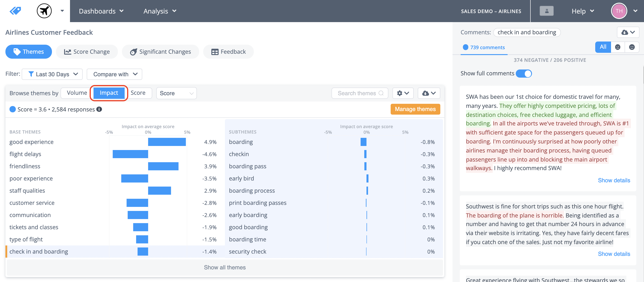The height and width of the screenshot is (282, 644).
Task: Open cloud download menu in Comments panel
Action: tap(628, 32)
